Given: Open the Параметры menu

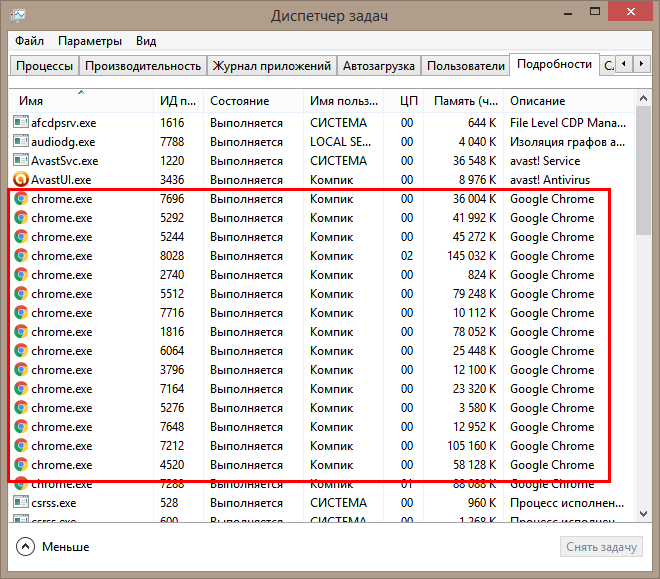Looking at the screenshot, I should [x=90, y=41].
